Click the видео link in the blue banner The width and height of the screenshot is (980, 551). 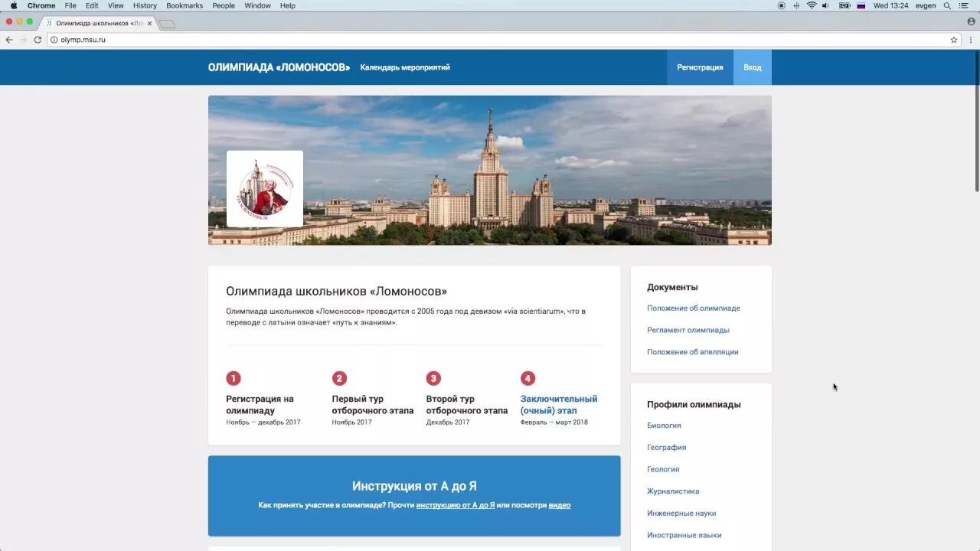560,505
